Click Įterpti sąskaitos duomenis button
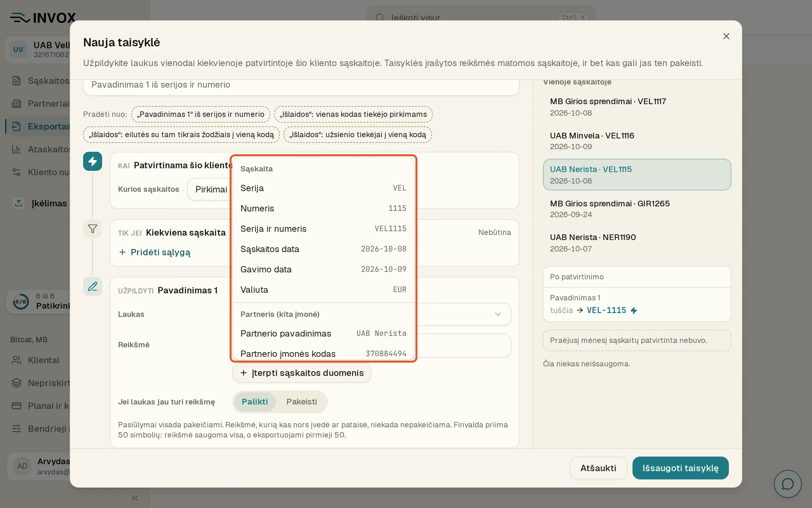 point(301,373)
